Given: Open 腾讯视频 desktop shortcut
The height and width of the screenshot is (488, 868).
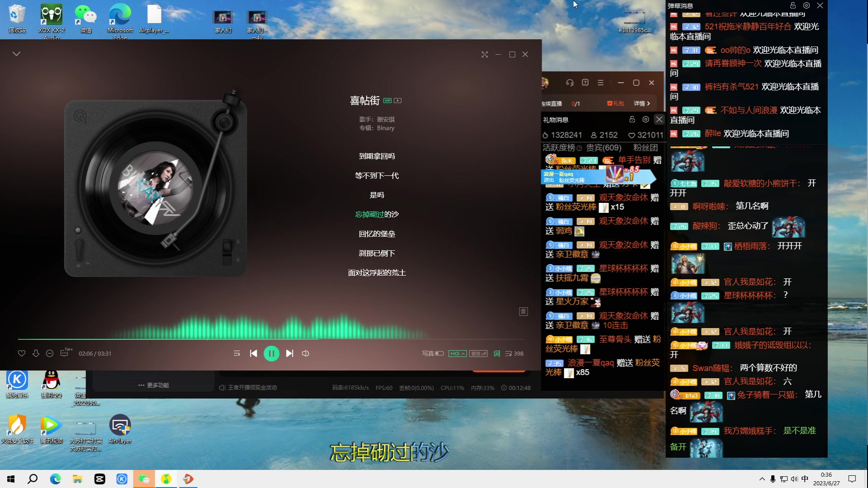Looking at the screenshot, I should click(52, 429).
